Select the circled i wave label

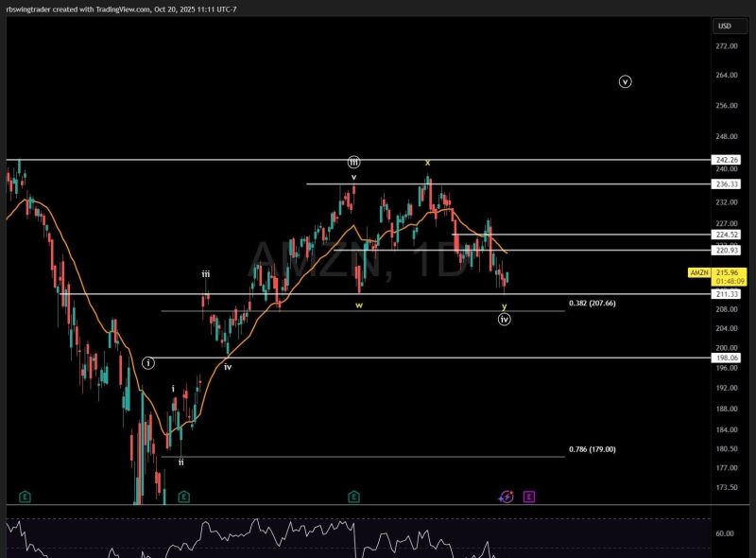[148, 363]
